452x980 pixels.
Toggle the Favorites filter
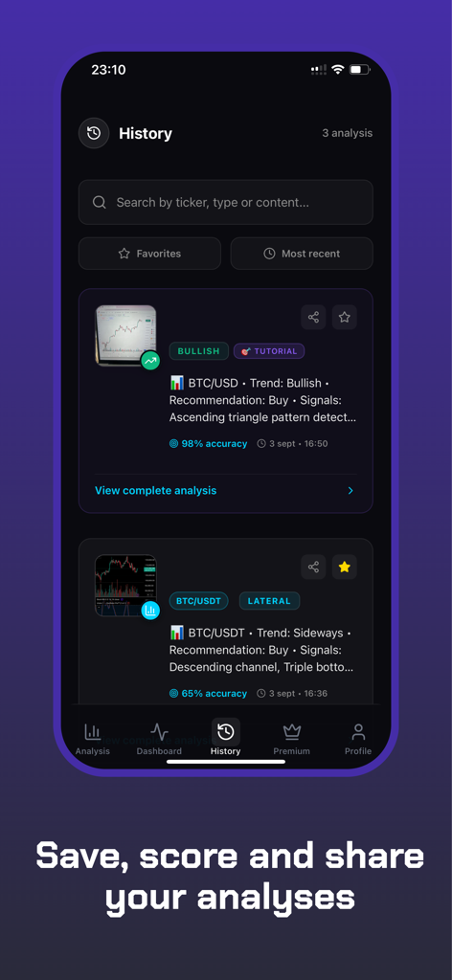pyautogui.click(x=149, y=253)
